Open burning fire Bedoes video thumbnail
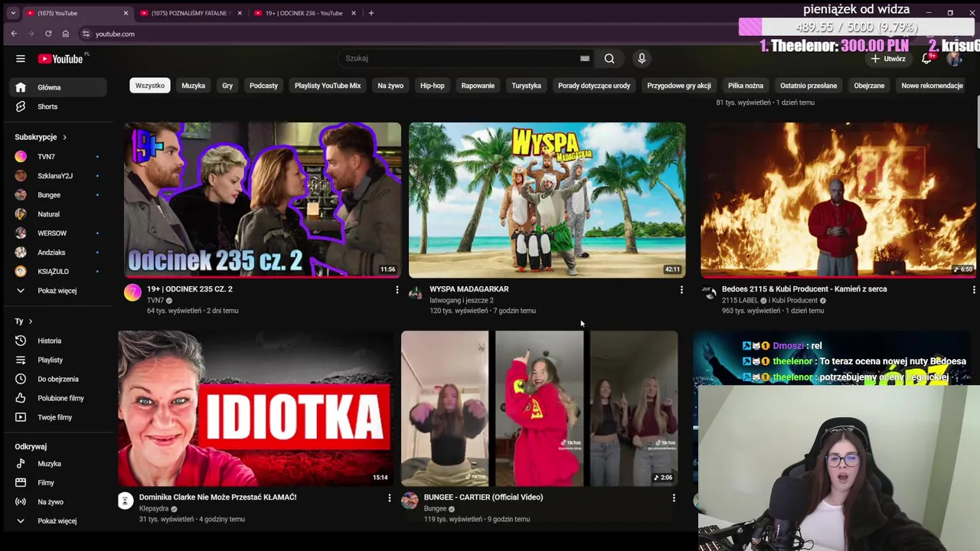980x551 pixels. tap(839, 200)
